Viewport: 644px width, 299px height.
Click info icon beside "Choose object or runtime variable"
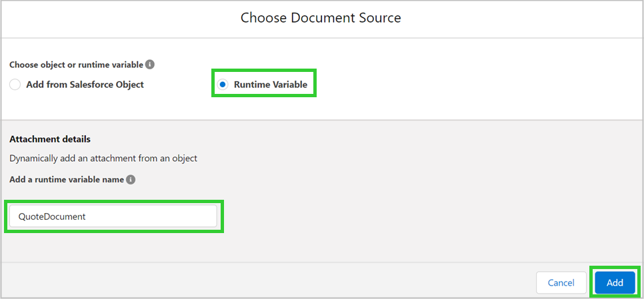pos(150,65)
